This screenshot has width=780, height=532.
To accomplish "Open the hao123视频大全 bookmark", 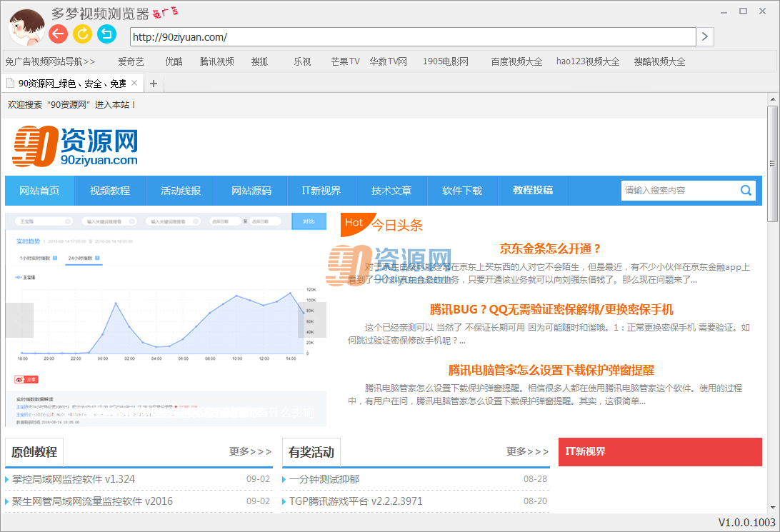I will click(x=588, y=61).
